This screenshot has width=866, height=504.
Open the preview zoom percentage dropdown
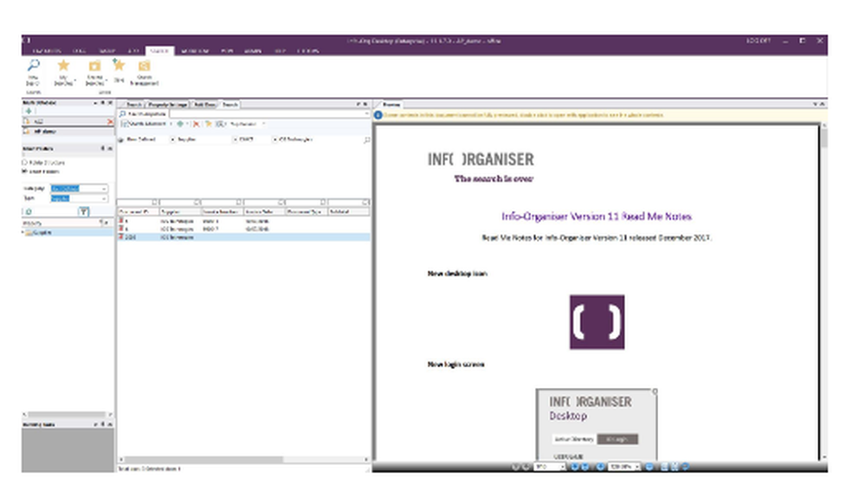click(637, 467)
